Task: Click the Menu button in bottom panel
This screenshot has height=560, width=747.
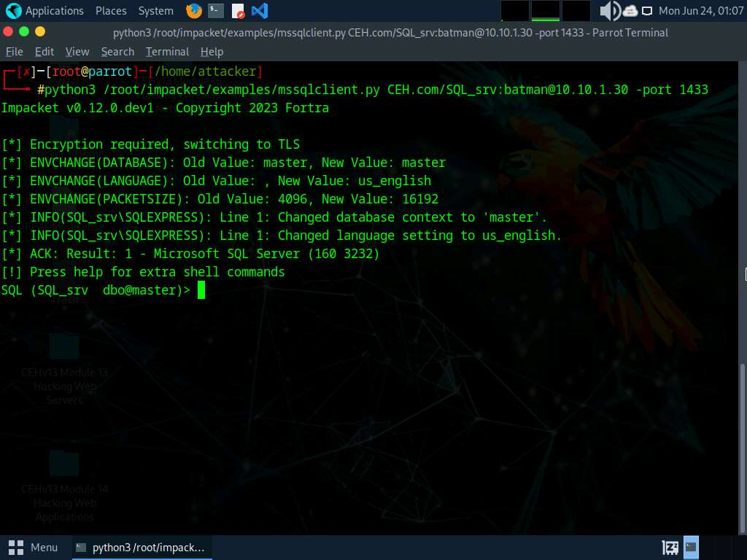Action: [x=34, y=547]
